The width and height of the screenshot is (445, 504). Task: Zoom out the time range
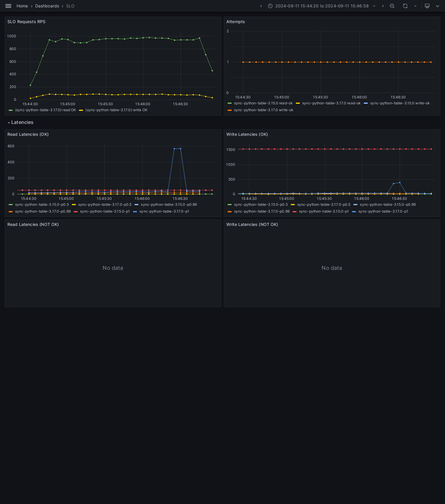tap(392, 6)
